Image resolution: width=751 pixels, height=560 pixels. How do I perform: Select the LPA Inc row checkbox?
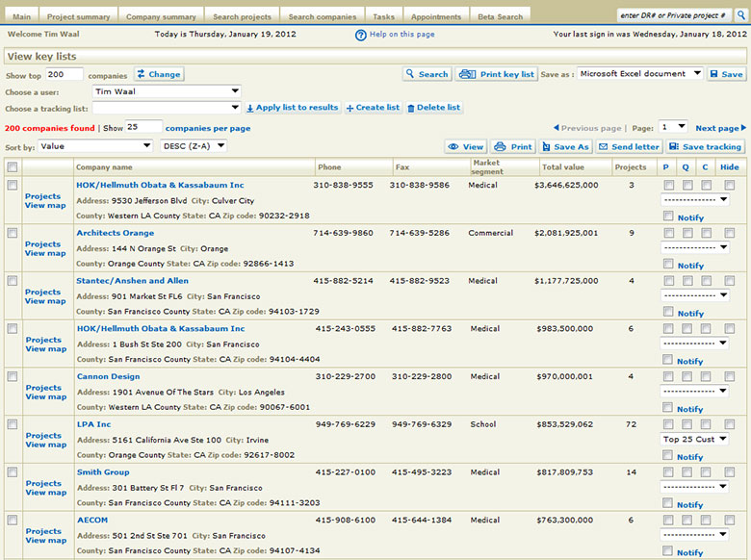click(13, 424)
